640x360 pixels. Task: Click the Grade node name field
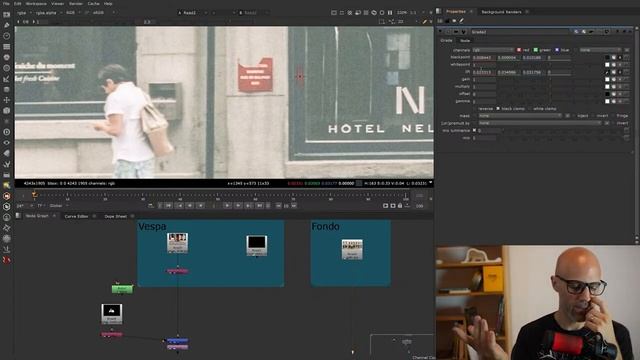[520, 31]
